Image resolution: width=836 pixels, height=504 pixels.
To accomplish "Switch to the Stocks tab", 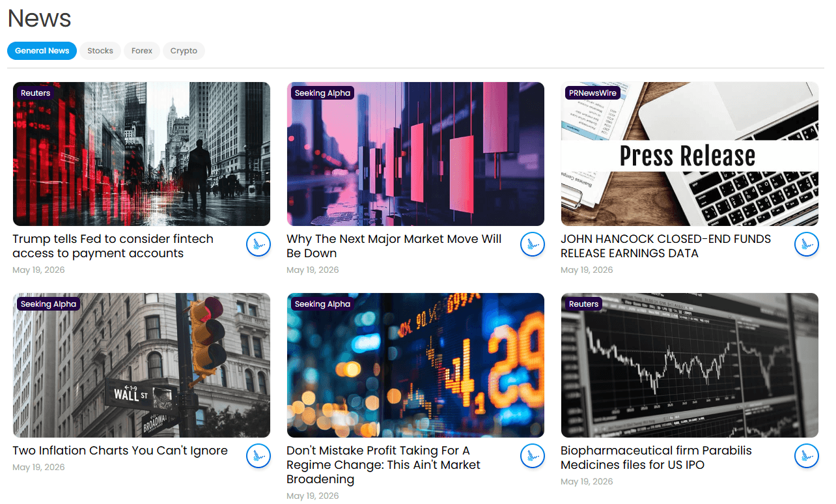I will (x=100, y=51).
